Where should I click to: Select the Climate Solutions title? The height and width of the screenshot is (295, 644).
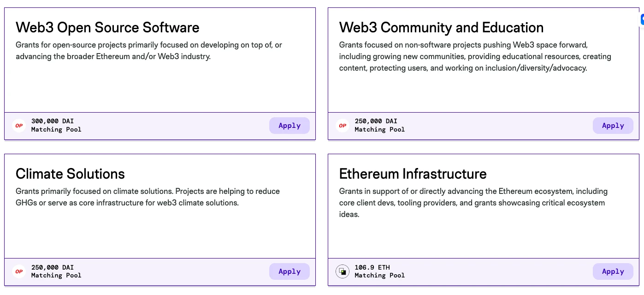(70, 174)
